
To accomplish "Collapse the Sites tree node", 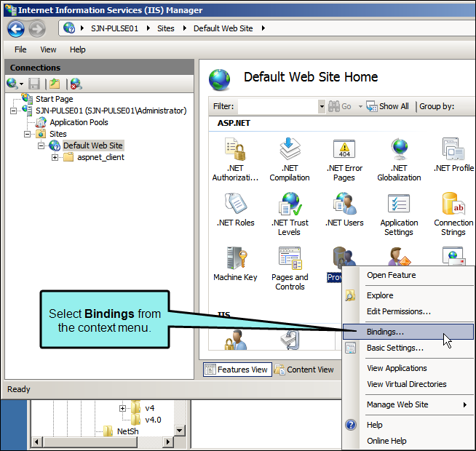I will pos(28,134).
